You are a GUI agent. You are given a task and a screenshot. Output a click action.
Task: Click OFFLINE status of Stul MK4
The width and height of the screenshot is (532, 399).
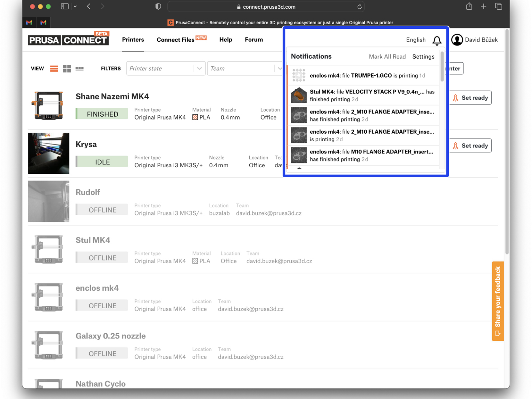point(102,258)
